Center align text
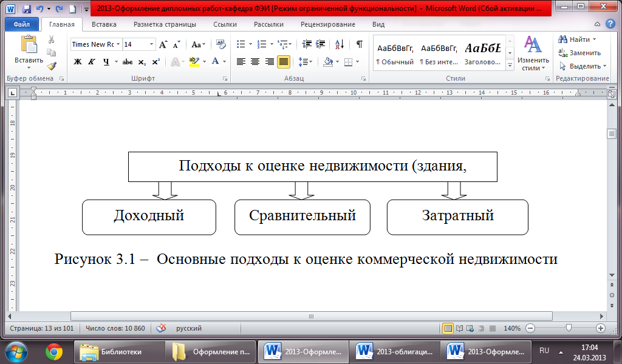This screenshot has width=622, height=364. click(x=255, y=62)
